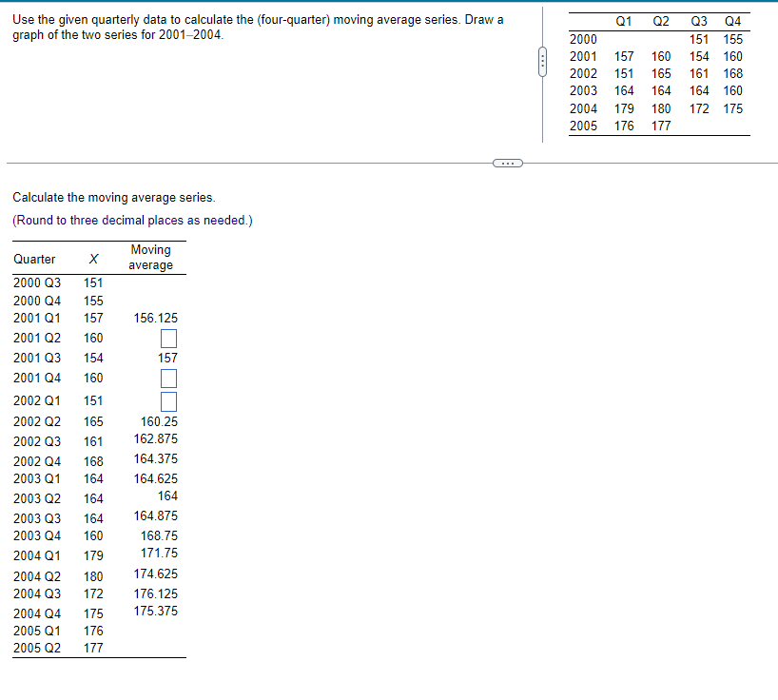Select the X column header in the answer table
The image size is (778, 700).
[92, 258]
